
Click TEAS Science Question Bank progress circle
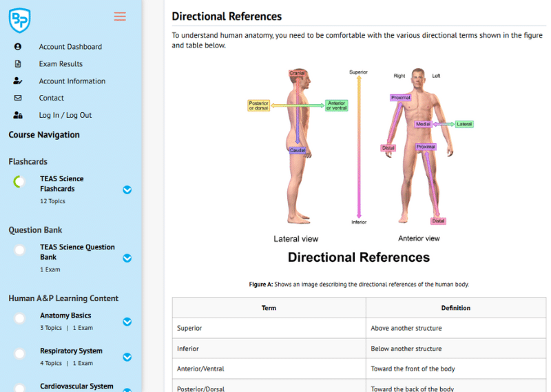(x=19, y=250)
